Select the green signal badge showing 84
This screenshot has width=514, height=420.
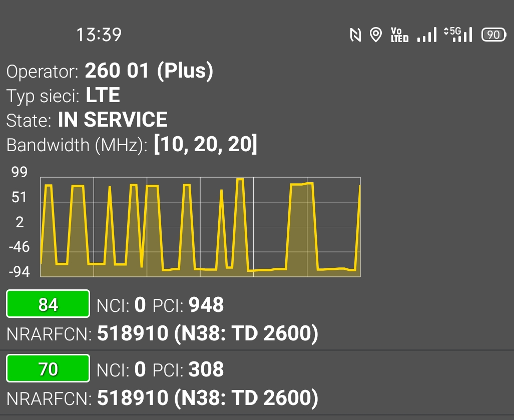coord(48,304)
